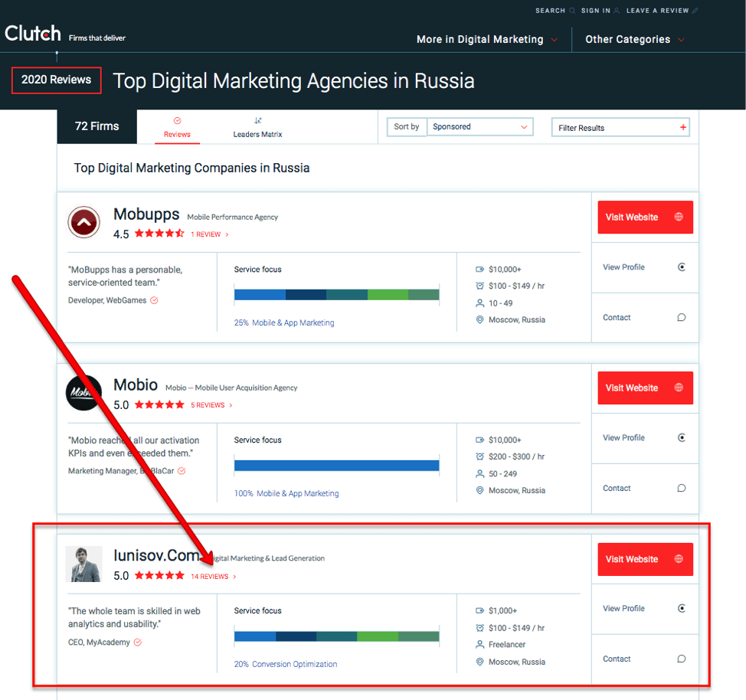Click the 2020 Reviews badge
This screenshot has width=746, height=700.
coord(56,80)
